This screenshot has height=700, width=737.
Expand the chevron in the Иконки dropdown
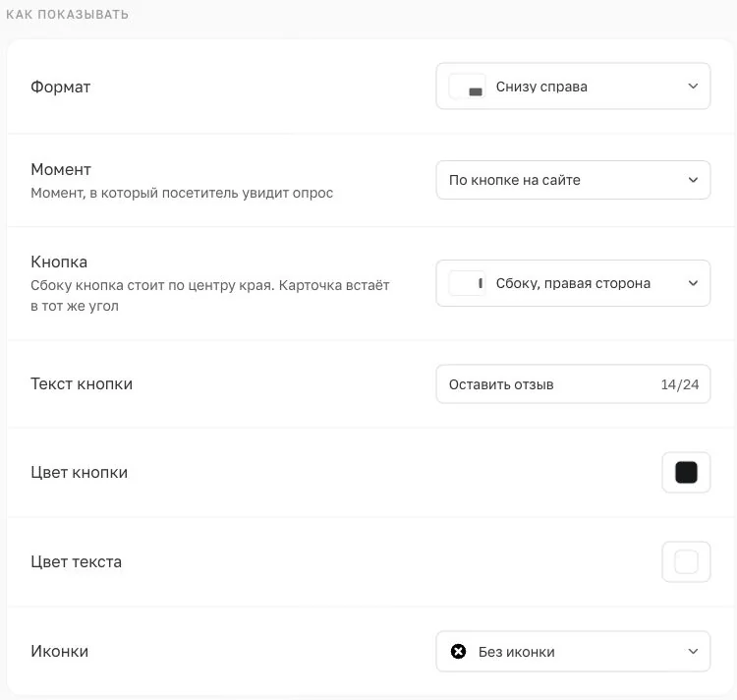pyautogui.click(x=693, y=651)
